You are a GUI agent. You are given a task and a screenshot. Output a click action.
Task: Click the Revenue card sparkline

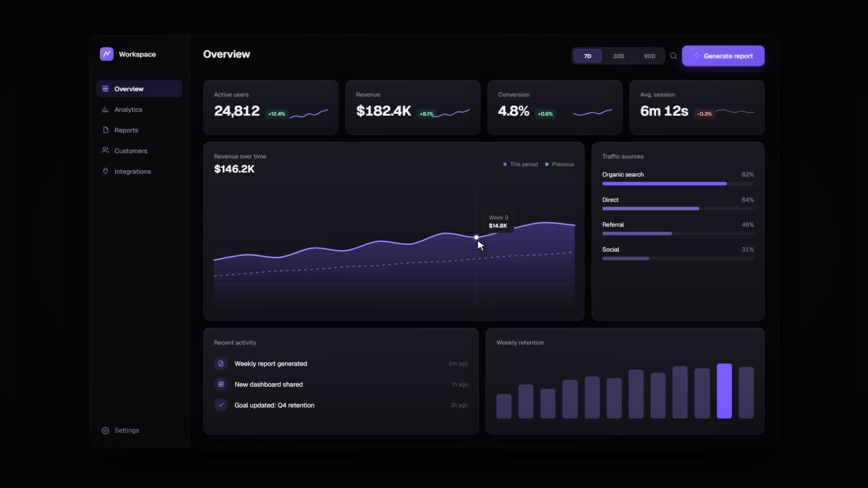(451, 113)
